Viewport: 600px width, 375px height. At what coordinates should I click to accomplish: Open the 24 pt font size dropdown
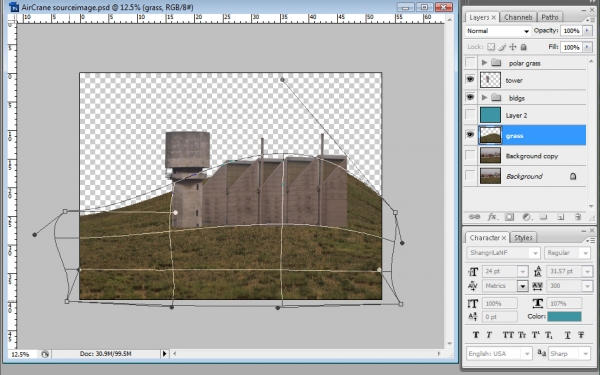coord(523,271)
